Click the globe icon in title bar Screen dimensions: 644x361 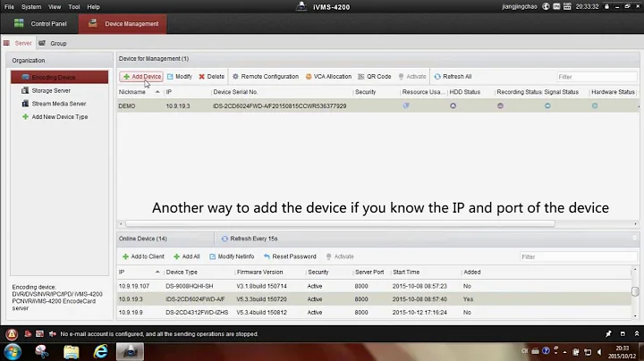[x=546, y=6]
